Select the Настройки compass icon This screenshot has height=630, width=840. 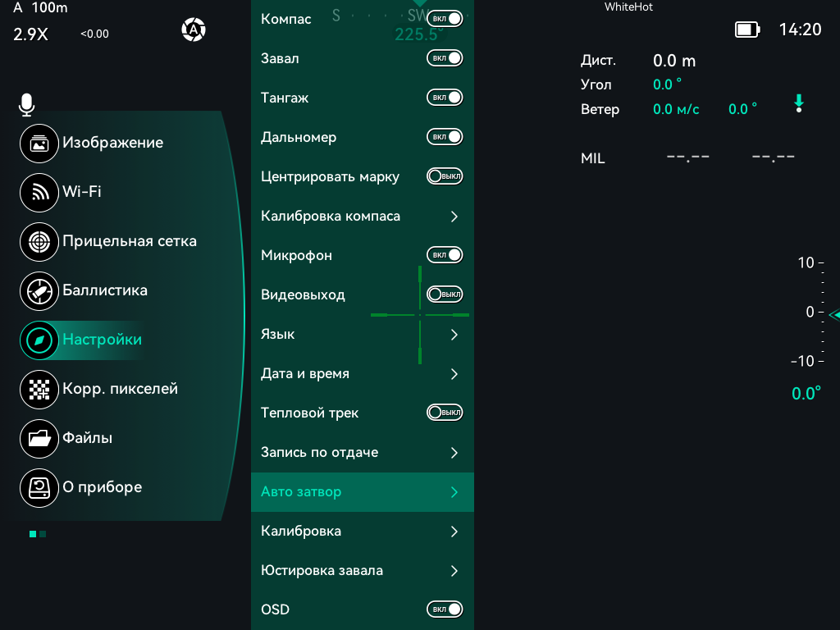(39, 340)
